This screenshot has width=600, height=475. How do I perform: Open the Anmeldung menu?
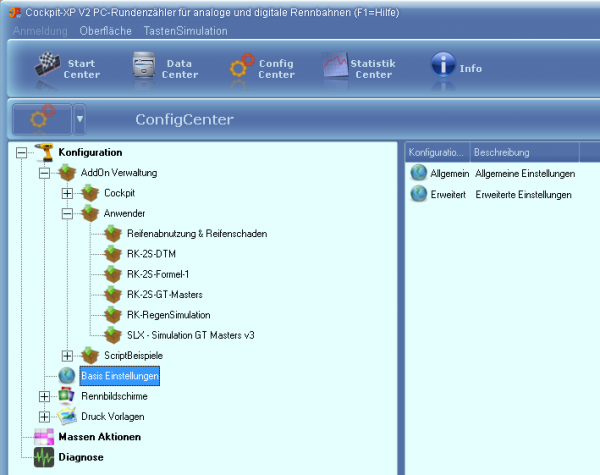point(40,31)
